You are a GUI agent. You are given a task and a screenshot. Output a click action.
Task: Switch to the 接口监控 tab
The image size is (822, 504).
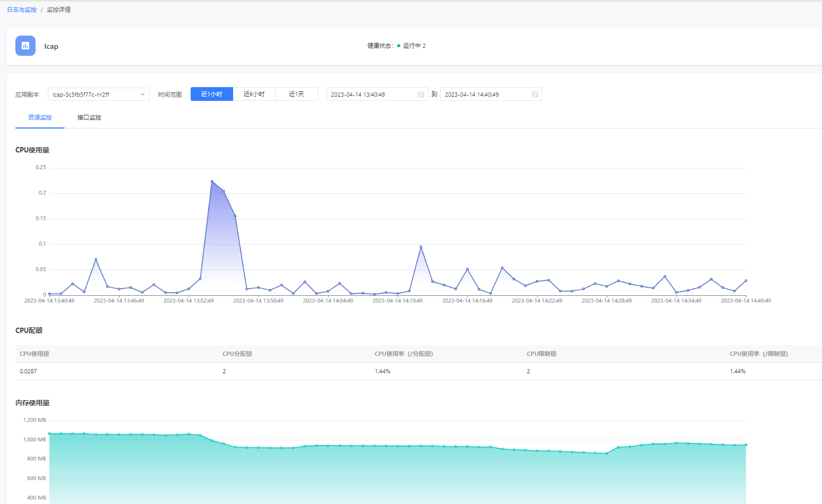pos(89,117)
